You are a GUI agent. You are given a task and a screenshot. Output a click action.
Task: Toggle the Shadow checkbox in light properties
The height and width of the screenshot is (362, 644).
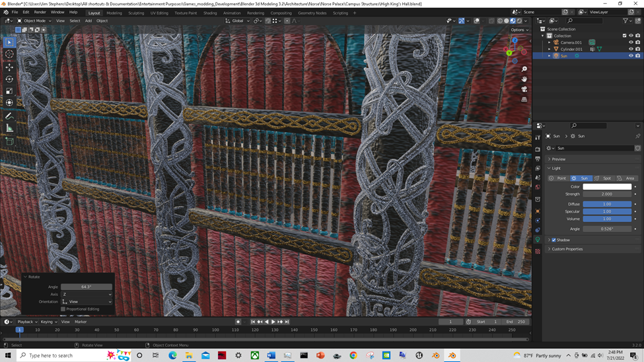554,240
